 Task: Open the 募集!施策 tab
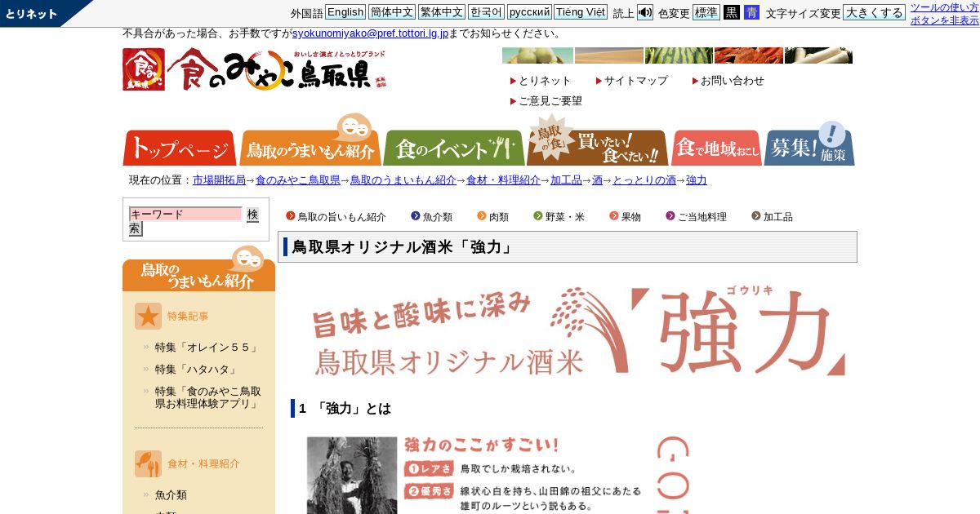[809, 144]
